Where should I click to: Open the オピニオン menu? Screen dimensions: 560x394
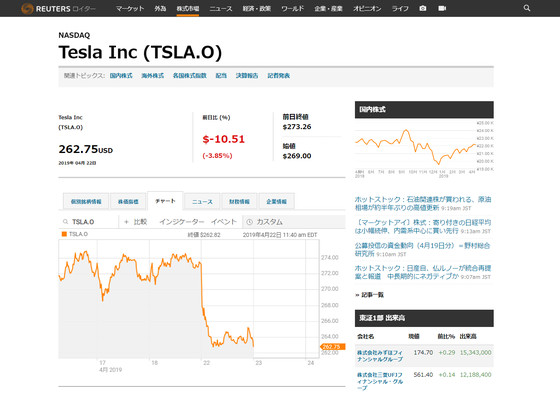(x=367, y=8)
